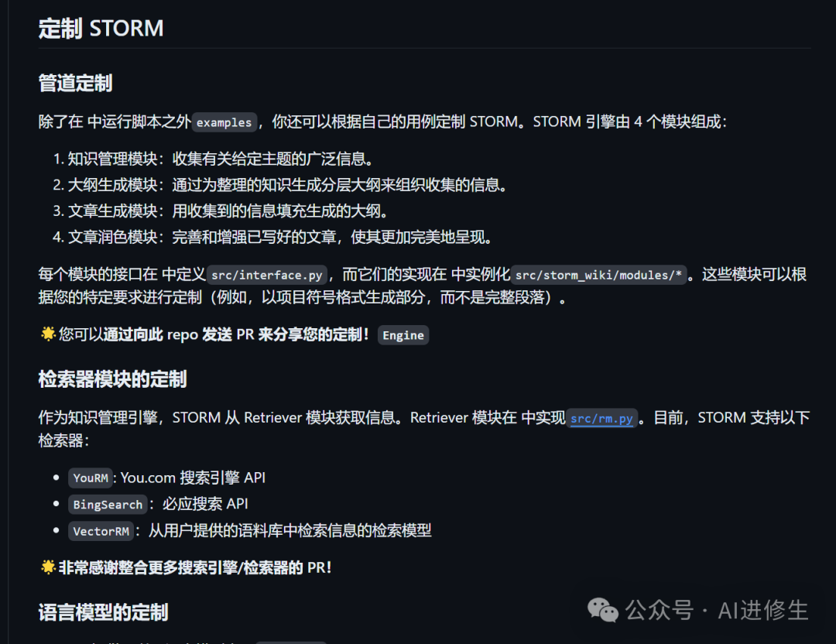836x644 pixels.
Task: Click the WeChat logo in the watermark
Action: click(603, 611)
